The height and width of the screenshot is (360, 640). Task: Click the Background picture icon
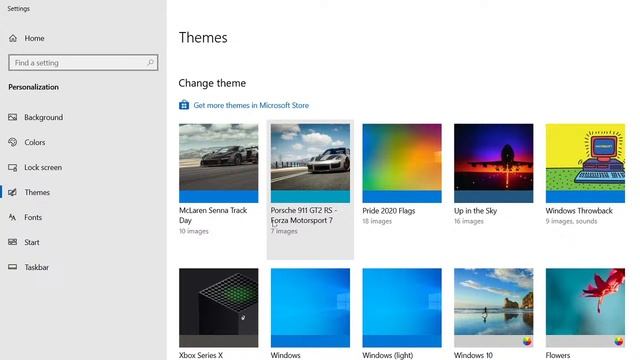click(13, 117)
